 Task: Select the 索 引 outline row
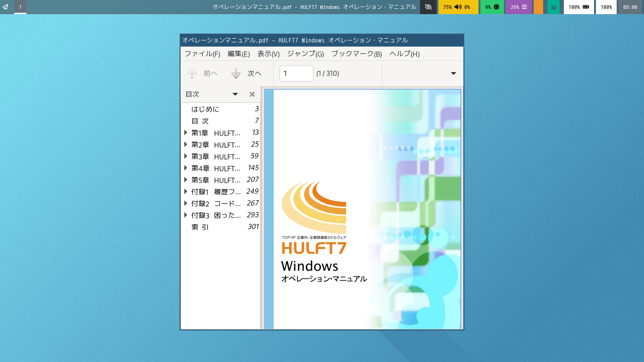click(x=221, y=227)
